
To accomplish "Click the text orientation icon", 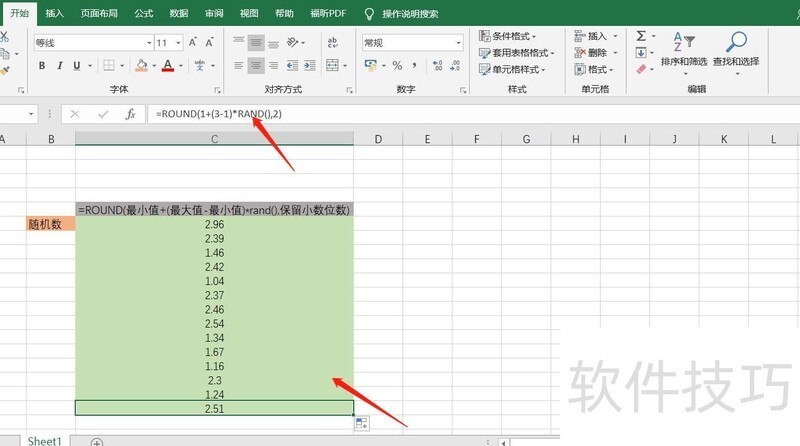I will 293,42.
